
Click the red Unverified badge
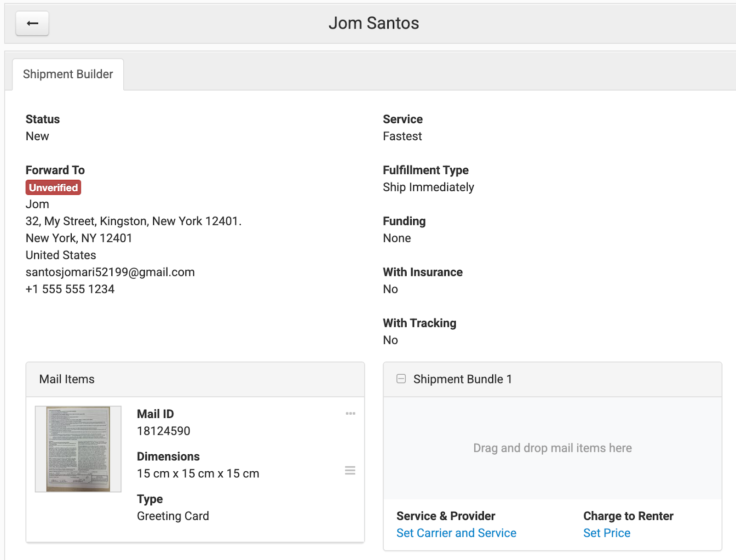coord(53,188)
